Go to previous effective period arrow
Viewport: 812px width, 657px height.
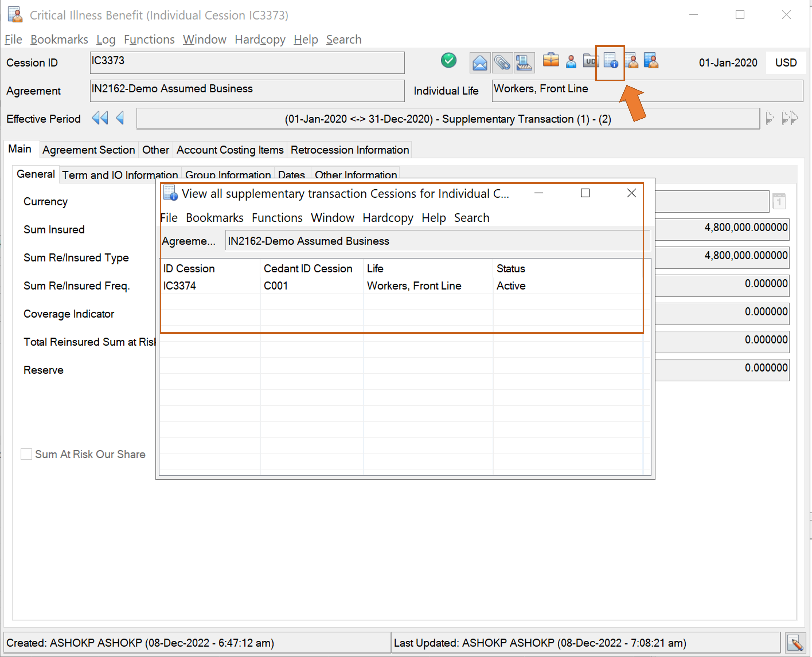pyautogui.click(x=120, y=118)
